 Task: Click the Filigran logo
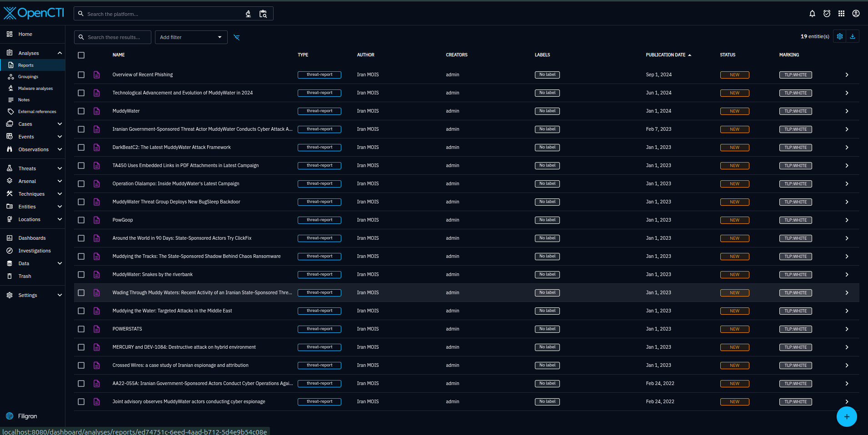[x=21, y=416]
